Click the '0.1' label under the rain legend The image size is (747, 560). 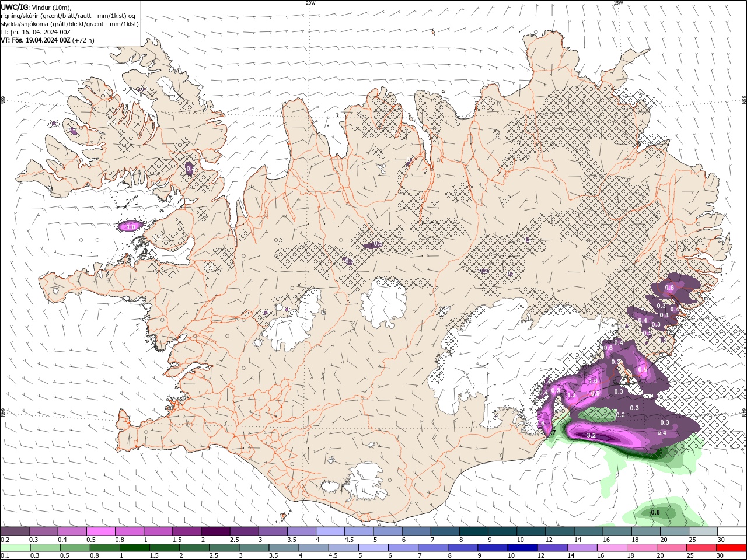point(5,556)
